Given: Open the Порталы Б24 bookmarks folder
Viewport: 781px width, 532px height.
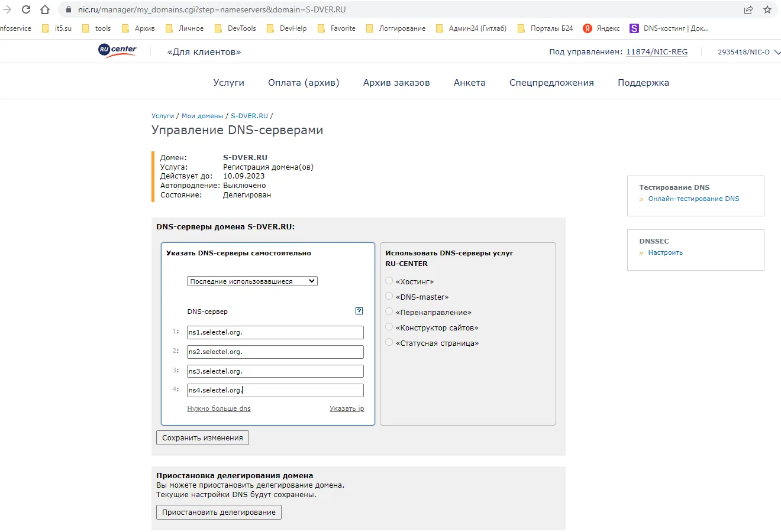Looking at the screenshot, I should tap(545, 28).
